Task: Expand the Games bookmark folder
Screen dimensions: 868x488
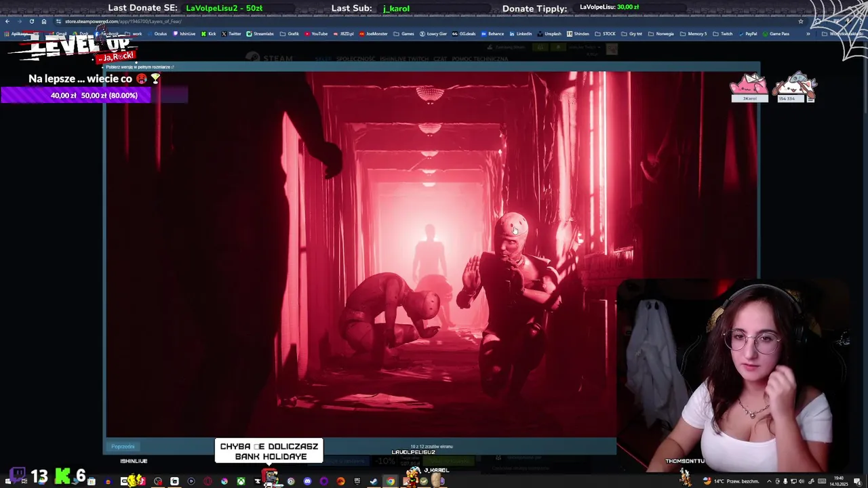Action: coord(404,34)
